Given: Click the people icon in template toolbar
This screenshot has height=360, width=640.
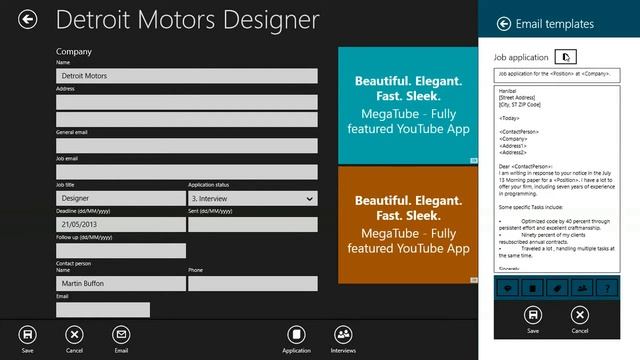Looking at the screenshot, I should pos(582,288).
